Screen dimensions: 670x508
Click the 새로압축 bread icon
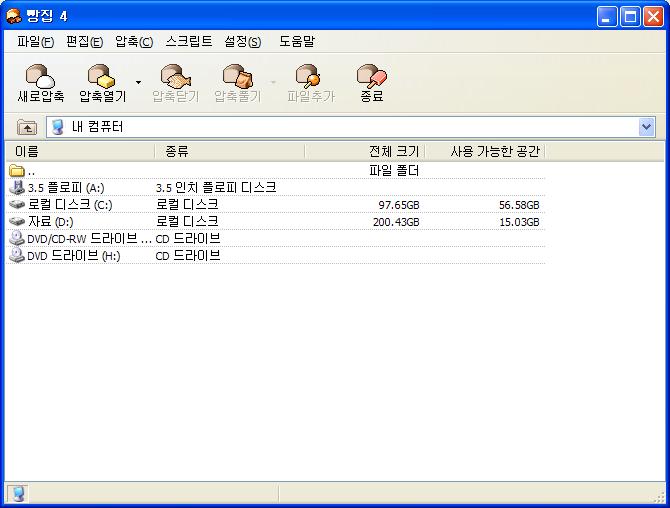tap(40, 76)
